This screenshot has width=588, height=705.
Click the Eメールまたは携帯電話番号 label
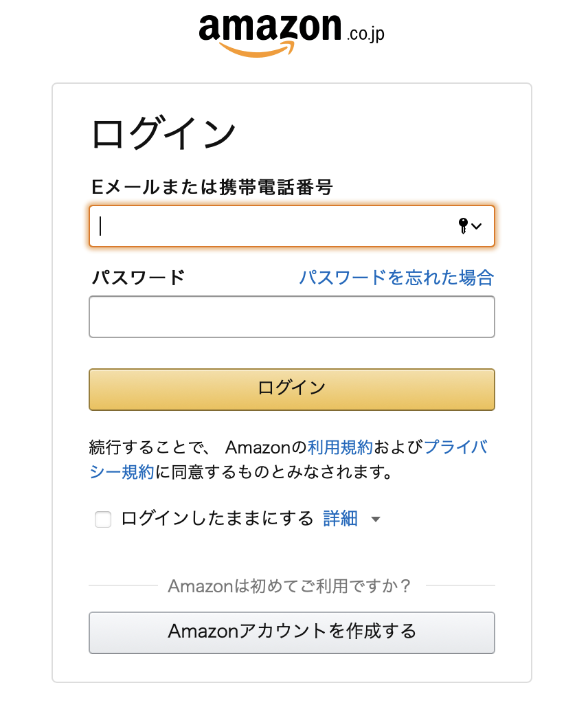[x=212, y=186]
